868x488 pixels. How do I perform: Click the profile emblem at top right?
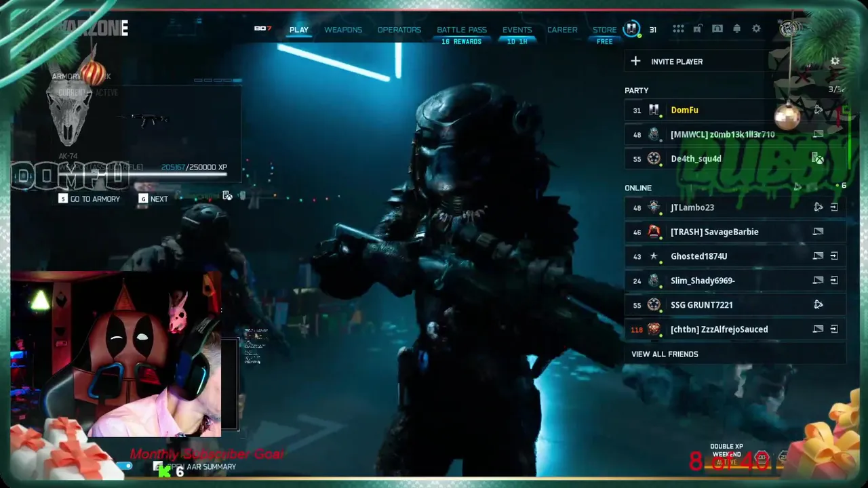point(788,29)
